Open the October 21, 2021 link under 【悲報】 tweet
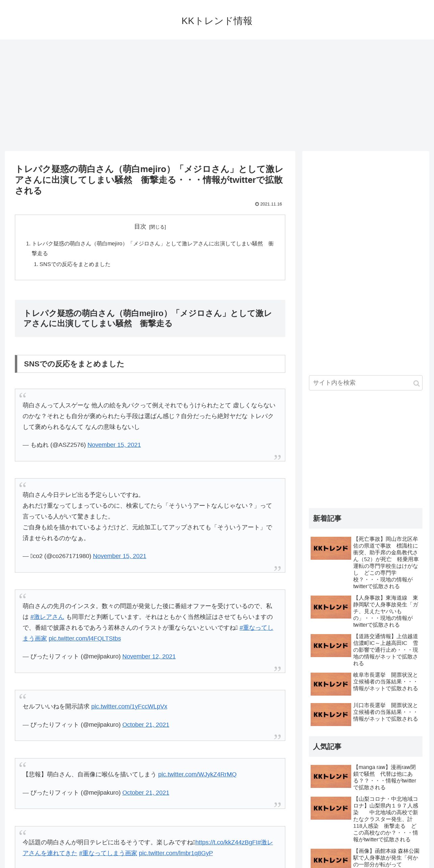The height and width of the screenshot is (868, 434). click(146, 793)
